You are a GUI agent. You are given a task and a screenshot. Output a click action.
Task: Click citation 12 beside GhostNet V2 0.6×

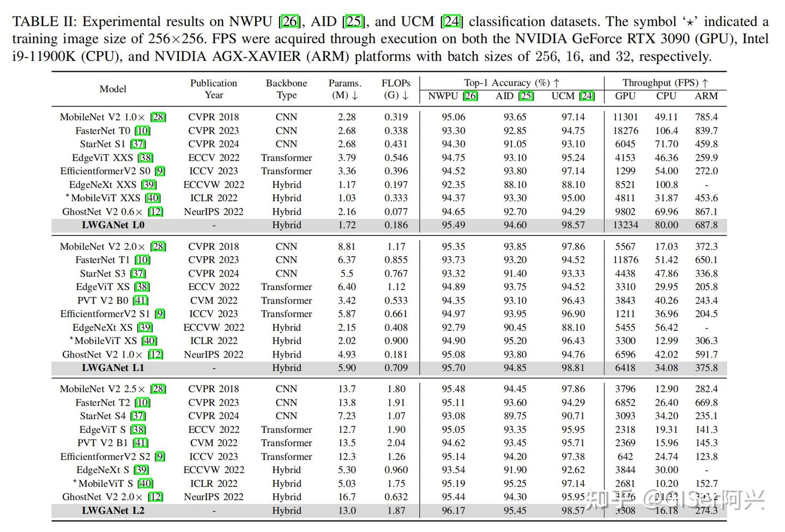155,211
